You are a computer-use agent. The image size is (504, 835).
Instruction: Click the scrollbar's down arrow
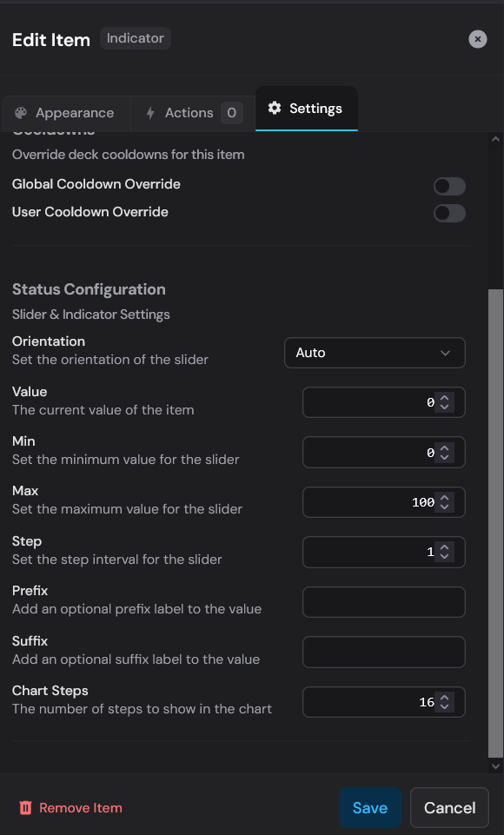click(x=495, y=767)
